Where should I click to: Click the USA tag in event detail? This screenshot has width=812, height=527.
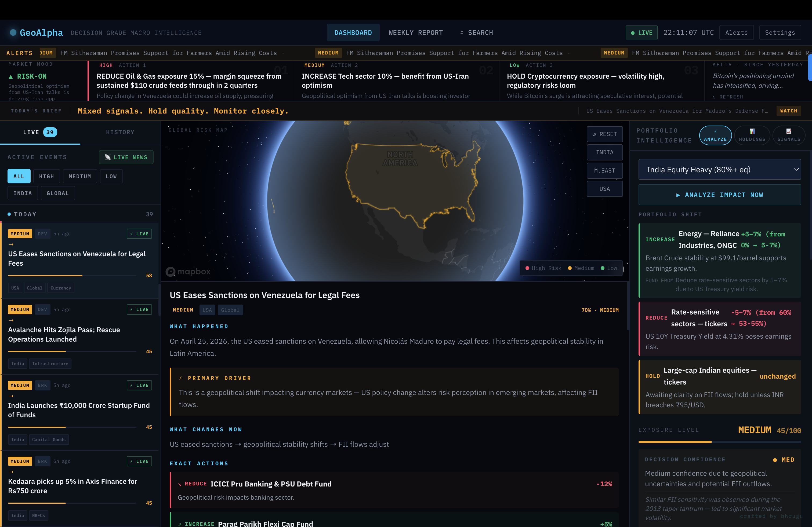[207, 310]
